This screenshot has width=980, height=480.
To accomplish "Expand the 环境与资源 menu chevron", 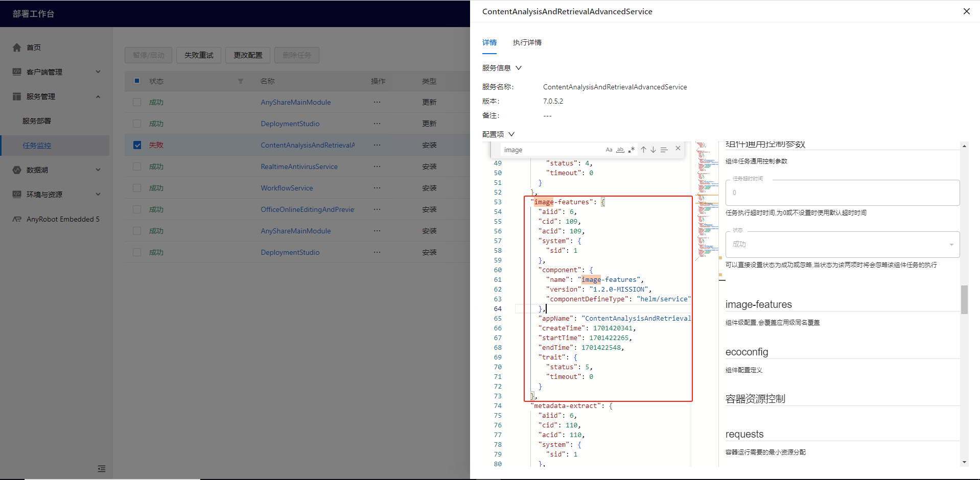I will click(x=98, y=194).
